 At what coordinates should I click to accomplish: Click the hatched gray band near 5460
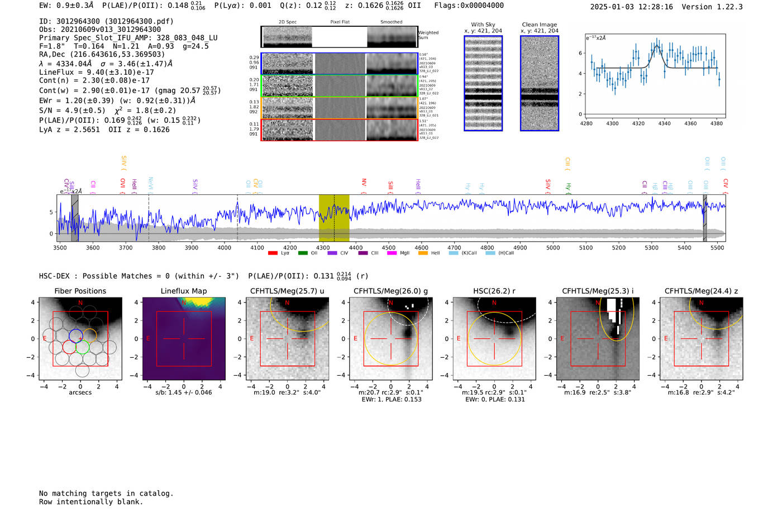(x=705, y=218)
